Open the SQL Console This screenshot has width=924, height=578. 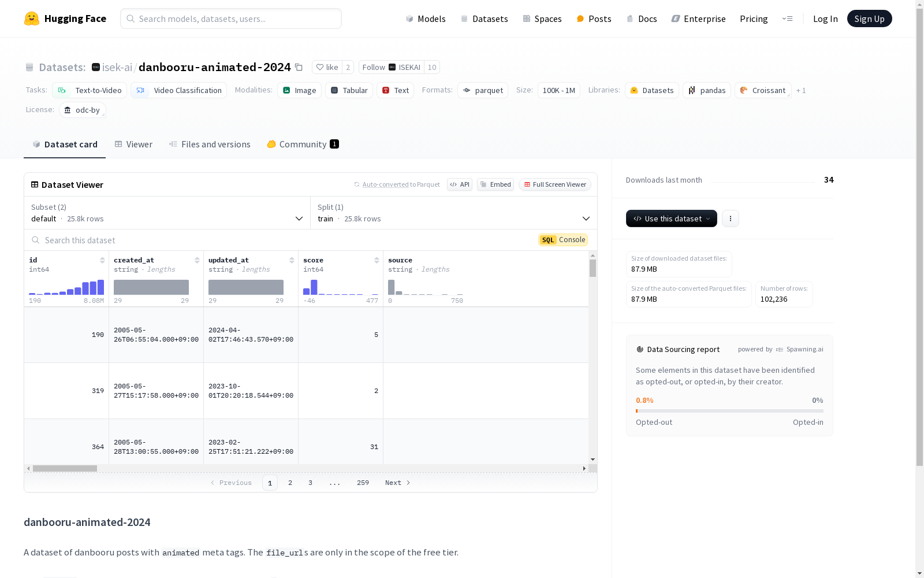pyautogui.click(x=563, y=240)
